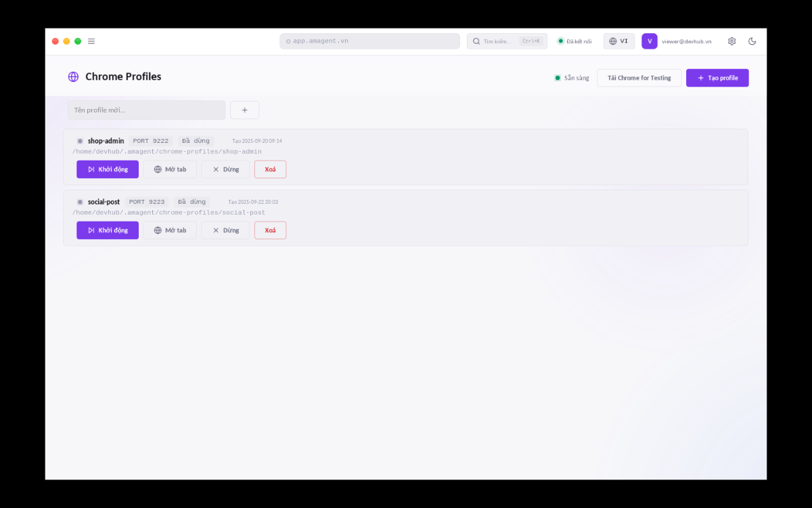Click the shop-admin profile name
The height and width of the screenshot is (508, 812).
(106, 141)
